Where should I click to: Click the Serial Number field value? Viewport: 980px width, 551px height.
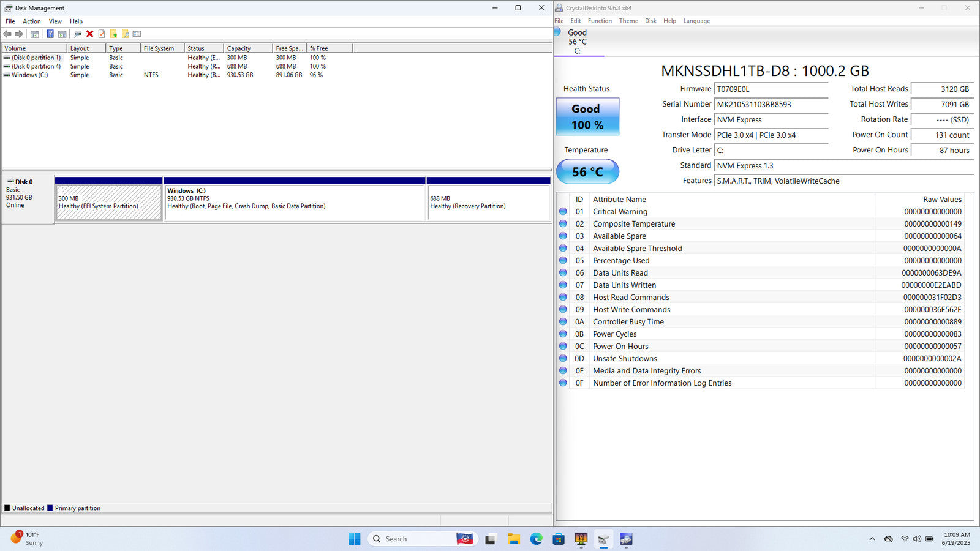click(771, 104)
